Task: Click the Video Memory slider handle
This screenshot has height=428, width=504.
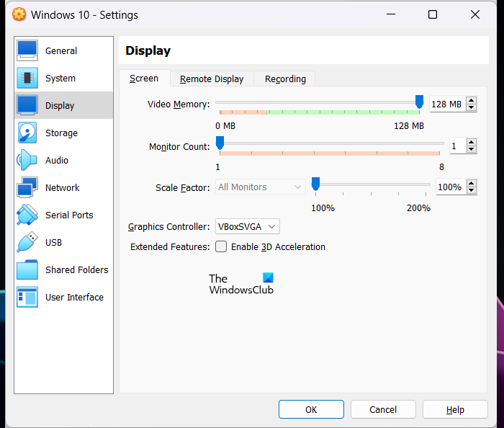Action: click(x=419, y=102)
